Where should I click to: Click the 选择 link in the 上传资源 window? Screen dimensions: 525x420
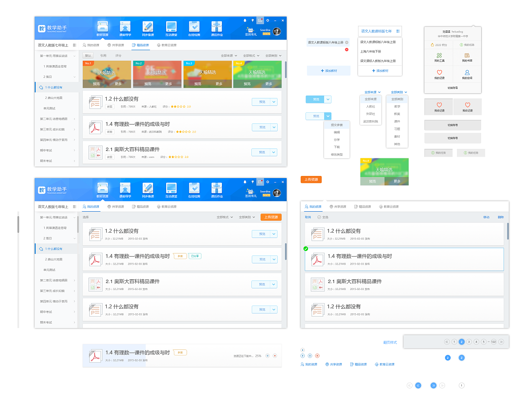86,217
